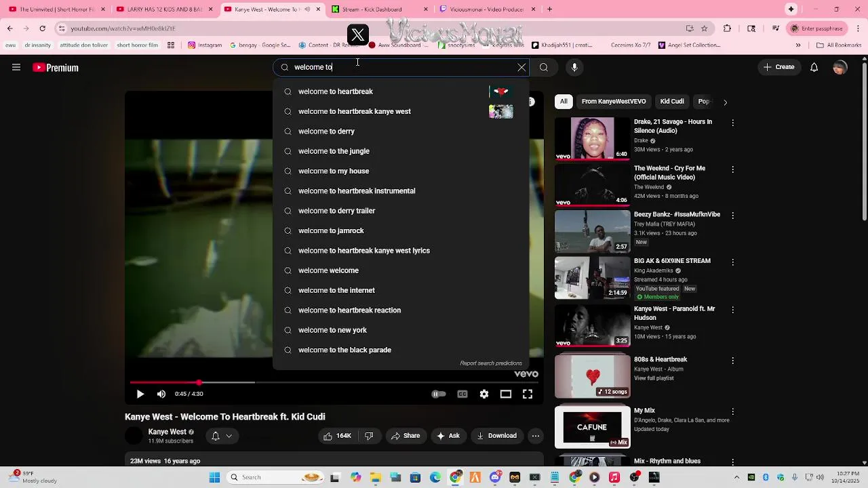The height and width of the screenshot is (488, 868).
Task: Select the 'From KanyeWestVEVO' chip
Action: pyautogui.click(x=614, y=102)
